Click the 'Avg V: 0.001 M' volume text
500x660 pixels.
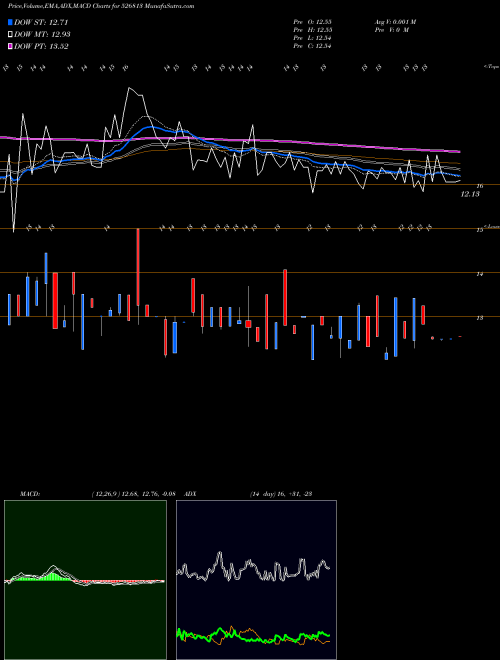coord(395,22)
